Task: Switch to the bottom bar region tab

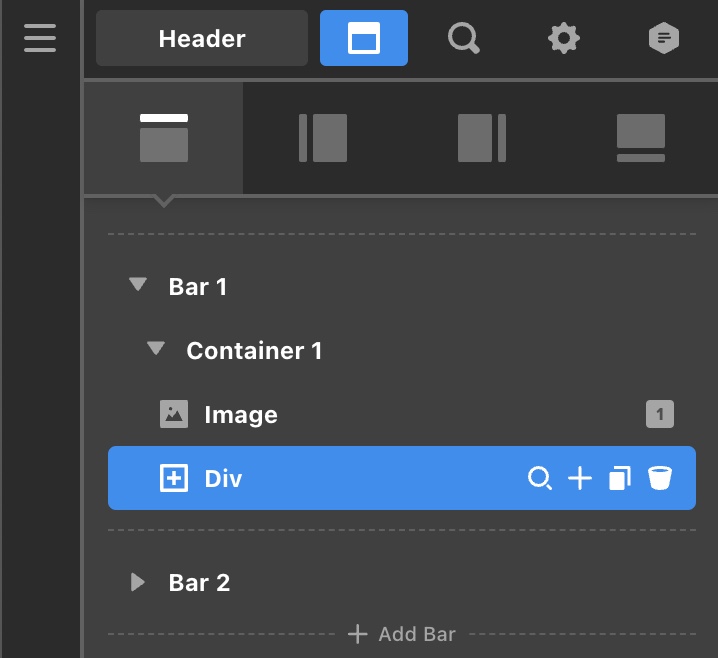Action: pyautogui.click(x=641, y=138)
